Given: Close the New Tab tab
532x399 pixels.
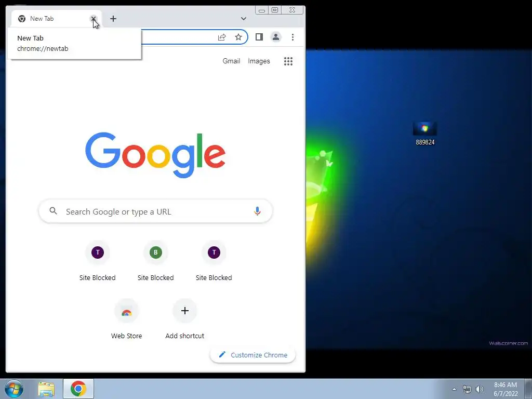Looking at the screenshot, I should point(94,19).
